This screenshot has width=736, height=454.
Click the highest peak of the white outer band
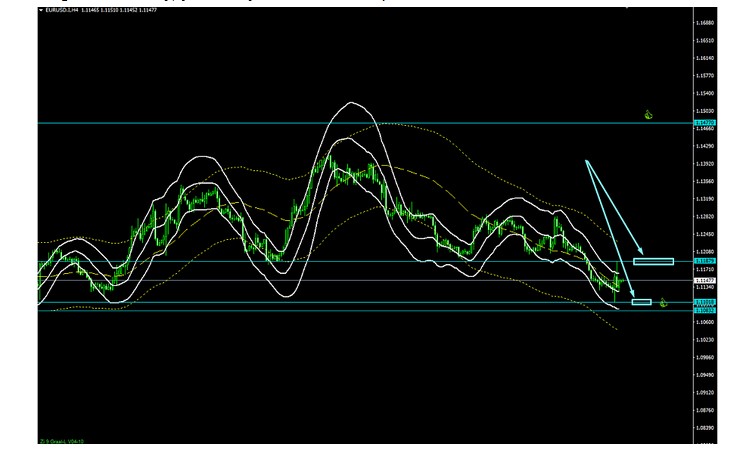click(x=350, y=103)
